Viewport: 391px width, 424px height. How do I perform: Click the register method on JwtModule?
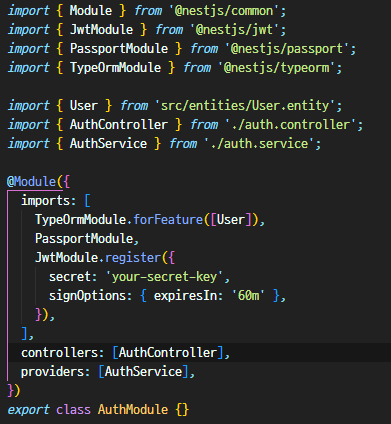click(133, 258)
